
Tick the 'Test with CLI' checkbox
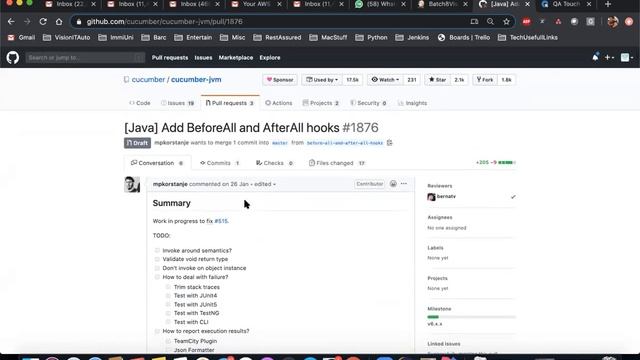pos(168,322)
